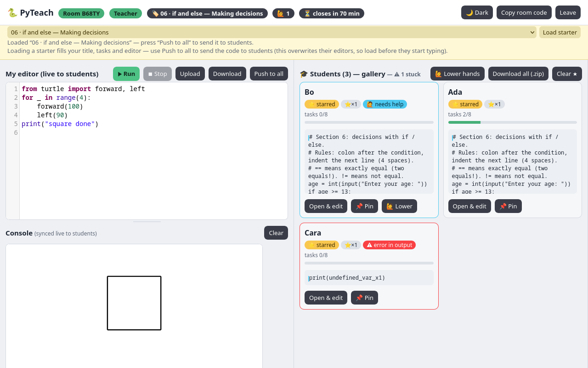
Task: Click Load starter button
Action: [560, 32]
